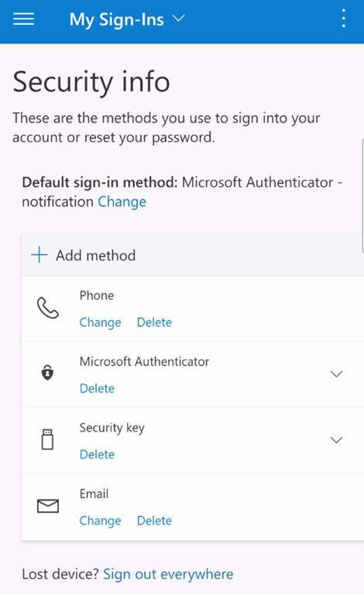This screenshot has height=595, width=364.
Task: Click the Add method button label
Action: (x=95, y=256)
